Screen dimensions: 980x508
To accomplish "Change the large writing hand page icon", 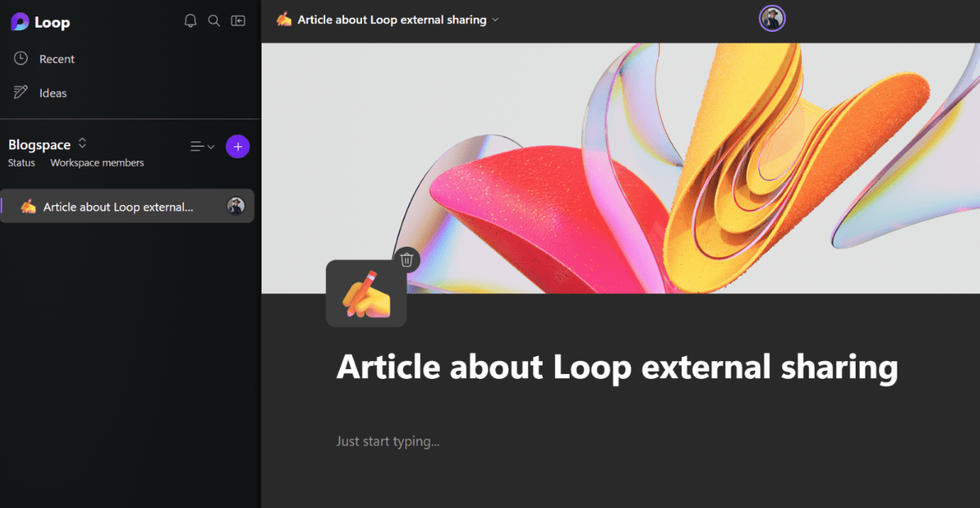I will [366, 294].
